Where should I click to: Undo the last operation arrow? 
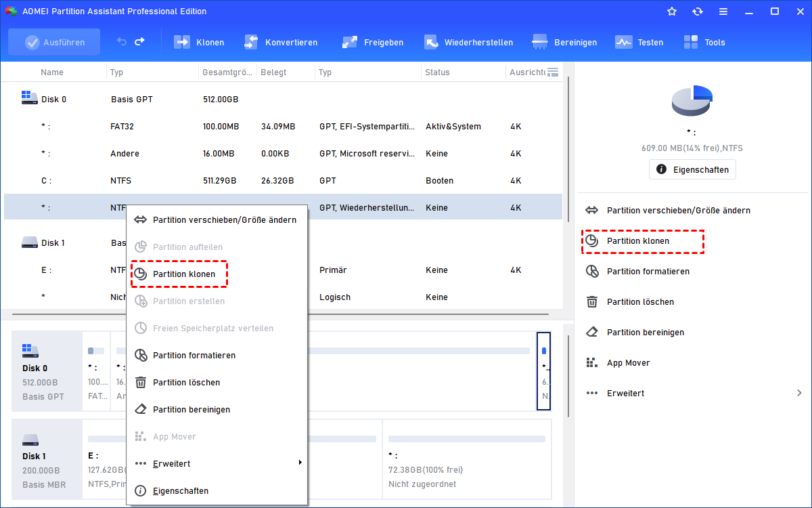click(x=122, y=42)
